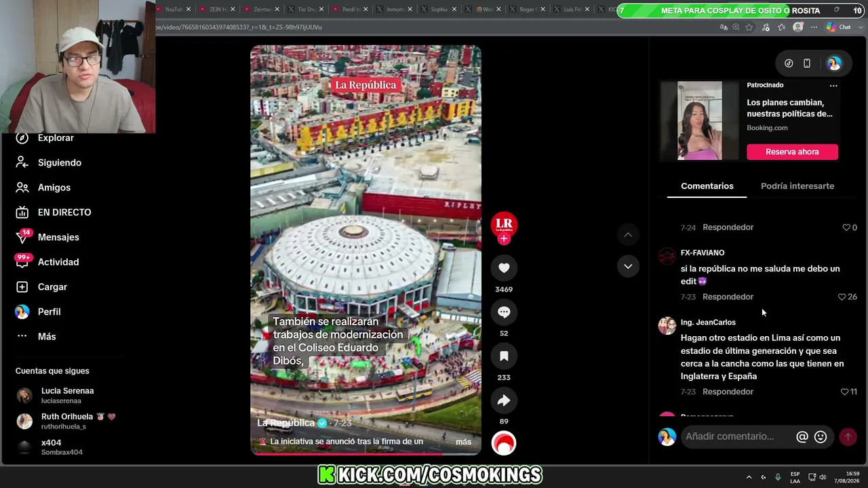Switch to the Podría interesarte tab
Viewport: 868px width, 488px height.
tap(797, 186)
